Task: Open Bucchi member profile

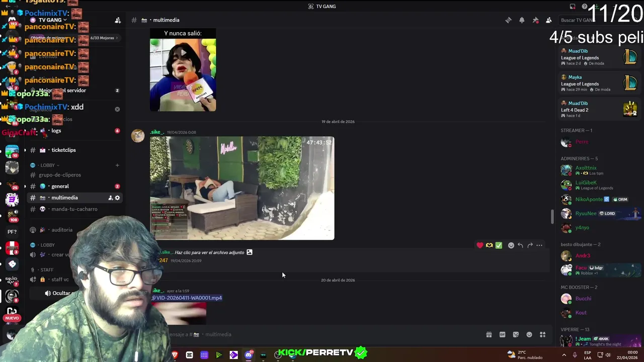Action: click(599, 298)
